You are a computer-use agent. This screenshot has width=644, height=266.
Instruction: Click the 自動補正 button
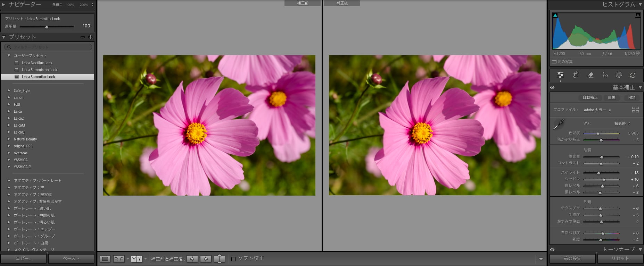(x=590, y=98)
